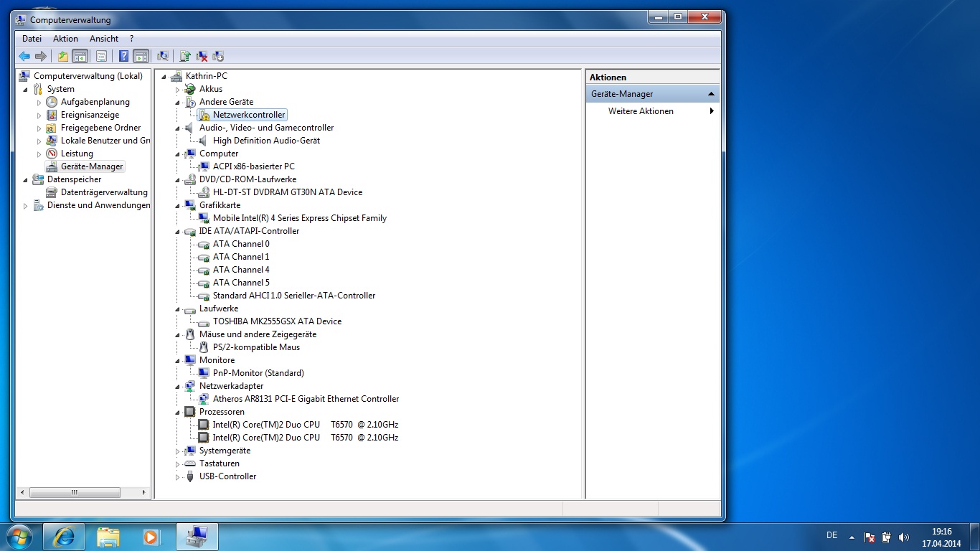Select ATA Channel 5
The width and height of the screenshot is (980, 551).
pos(241,283)
